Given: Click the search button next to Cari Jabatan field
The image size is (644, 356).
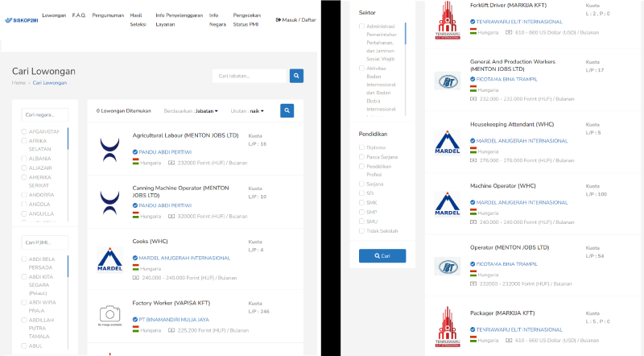Looking at the screenshot, I should pos(296,76).
